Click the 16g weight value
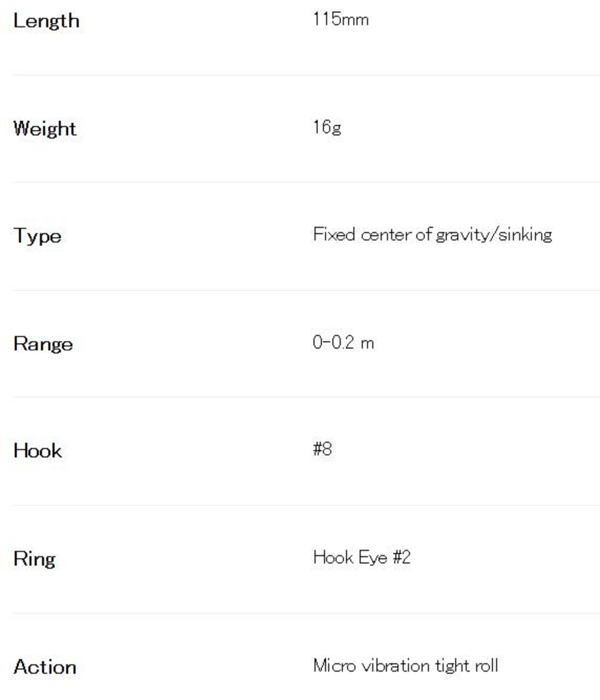600x700 pixels. pos(327,127)
